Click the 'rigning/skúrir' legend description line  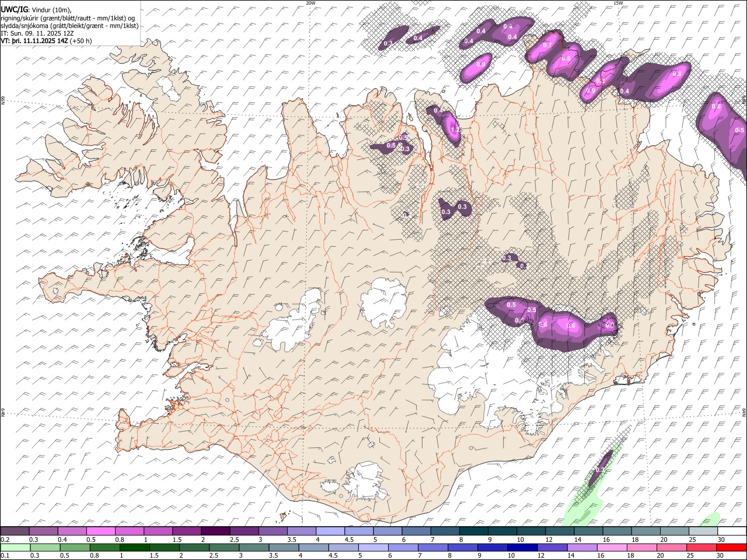[x=68, y=18]
